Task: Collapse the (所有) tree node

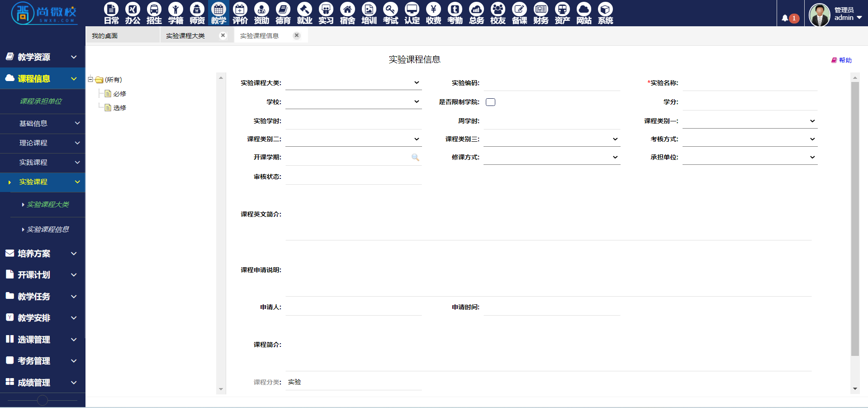Action: [x=90, y=79]
